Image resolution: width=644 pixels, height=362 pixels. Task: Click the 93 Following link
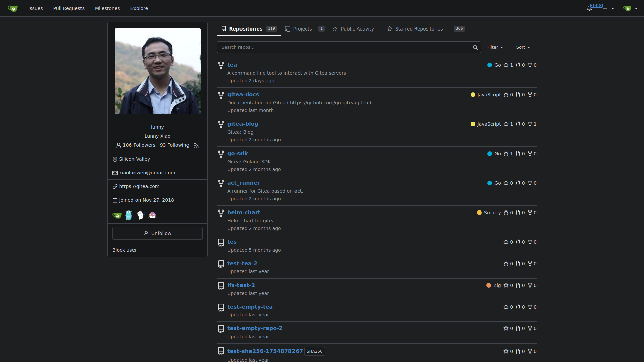(x=174, y=145)
